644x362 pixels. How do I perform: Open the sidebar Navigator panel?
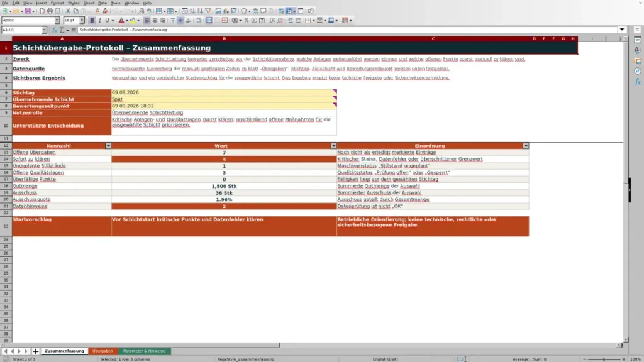point(638,71)
